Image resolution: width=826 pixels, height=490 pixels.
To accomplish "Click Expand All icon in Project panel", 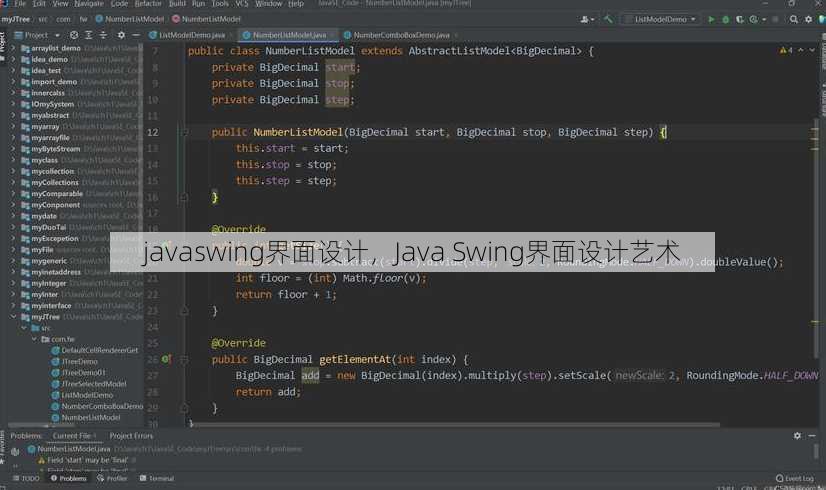I will click(x=88, y=35).
